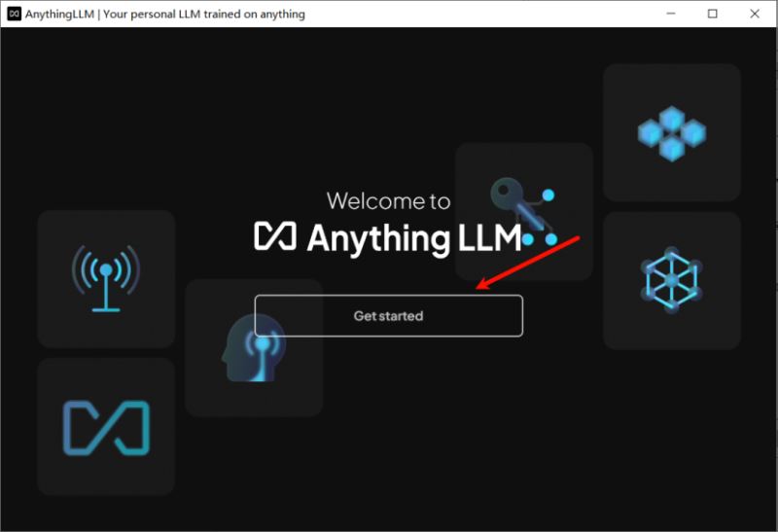Viewport: 778px width, 532px height.
Task: Click the Welcome to text
Action: click(x=388, y=201)
